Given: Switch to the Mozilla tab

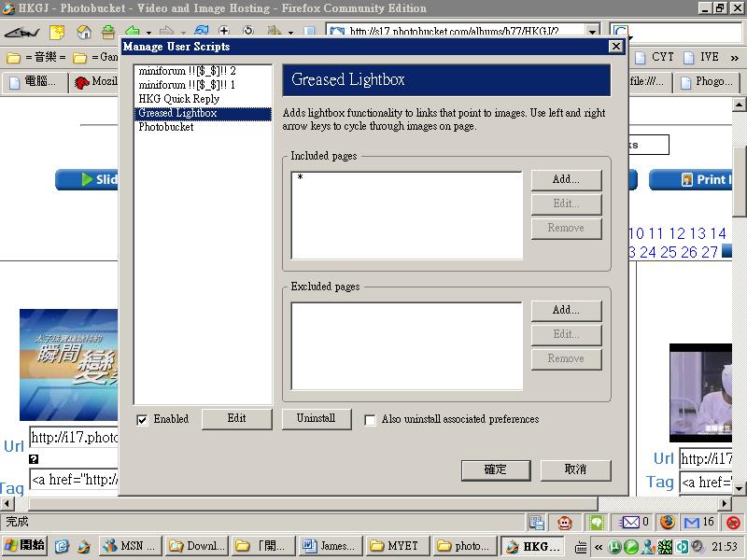Looking at the screenshot, I should [x=95, y=82].
